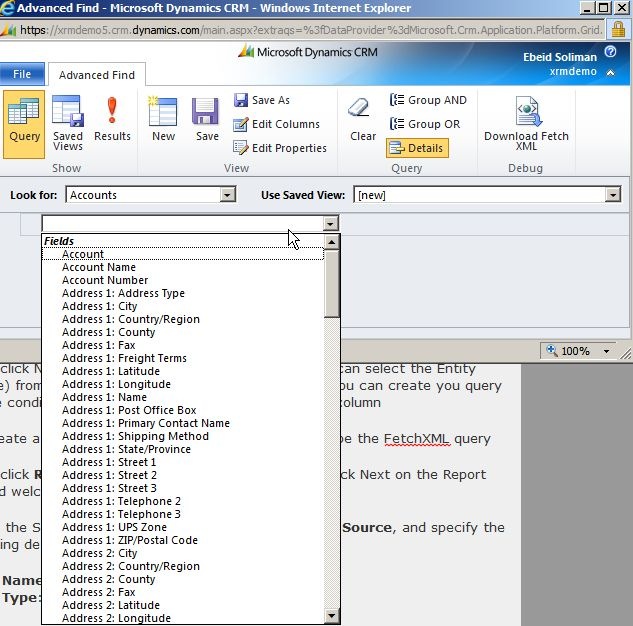Select the Advanced Find tab
Image resolution: width=633 pixels, height=626 pixels.
click(x=97, y=75)
